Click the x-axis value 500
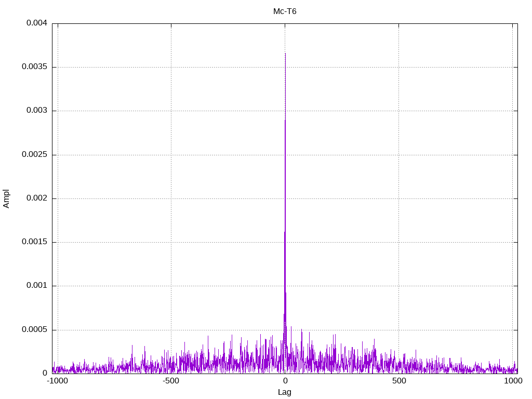 [399, 381]
